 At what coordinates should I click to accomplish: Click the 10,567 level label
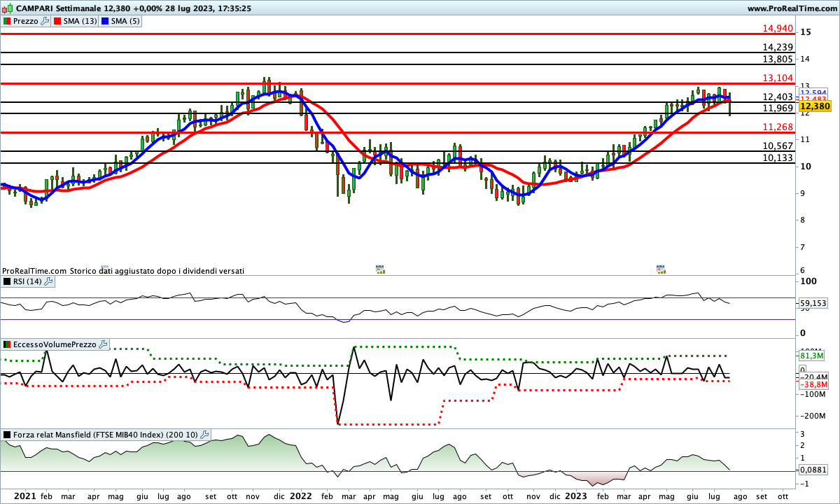[778, 146]
